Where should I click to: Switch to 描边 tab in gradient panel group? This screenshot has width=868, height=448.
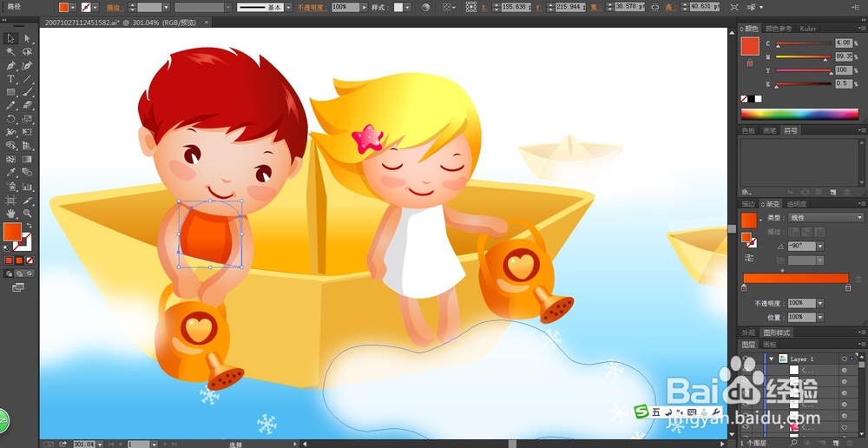pos(748,204)
